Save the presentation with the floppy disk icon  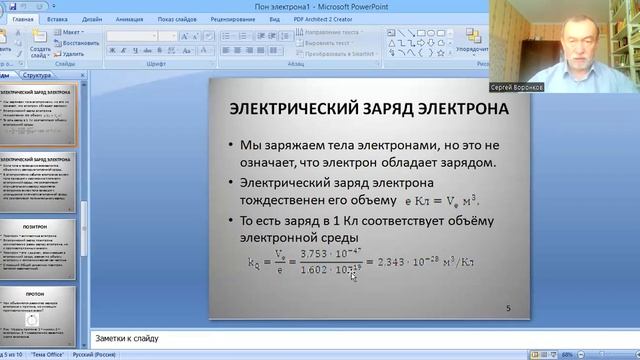pos(13,7)
